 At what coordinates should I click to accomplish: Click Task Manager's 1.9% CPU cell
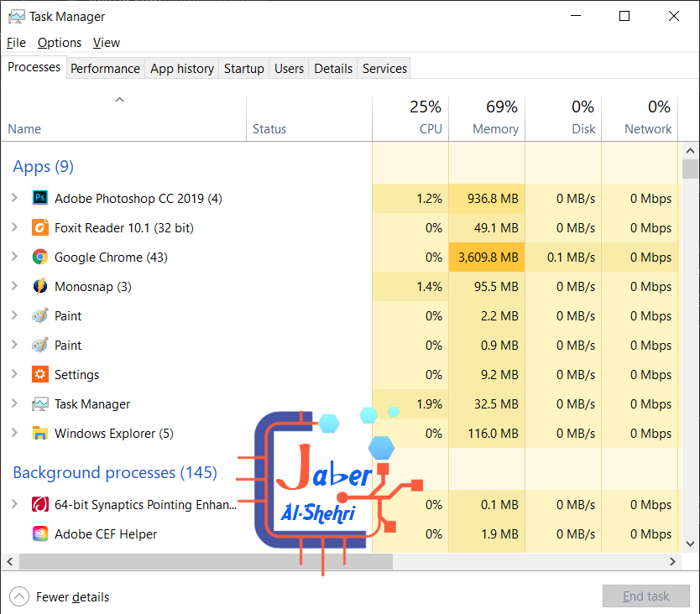pyautogui.click(x=410, y=403)
